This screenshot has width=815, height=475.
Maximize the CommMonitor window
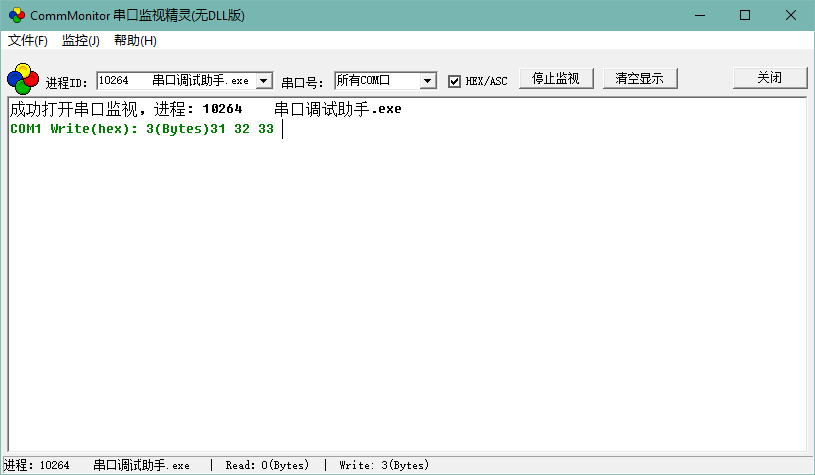(x=745, y=15)
